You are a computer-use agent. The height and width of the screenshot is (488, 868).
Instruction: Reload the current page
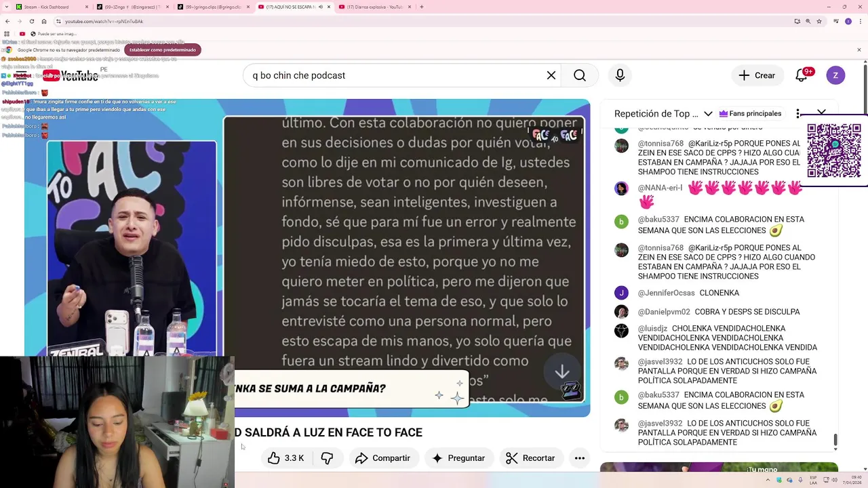(31, 21)
